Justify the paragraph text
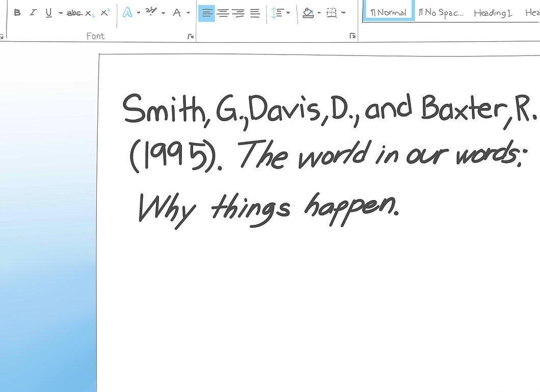Image resolution: width=540 pixels, height=392 pixels. 255,13
